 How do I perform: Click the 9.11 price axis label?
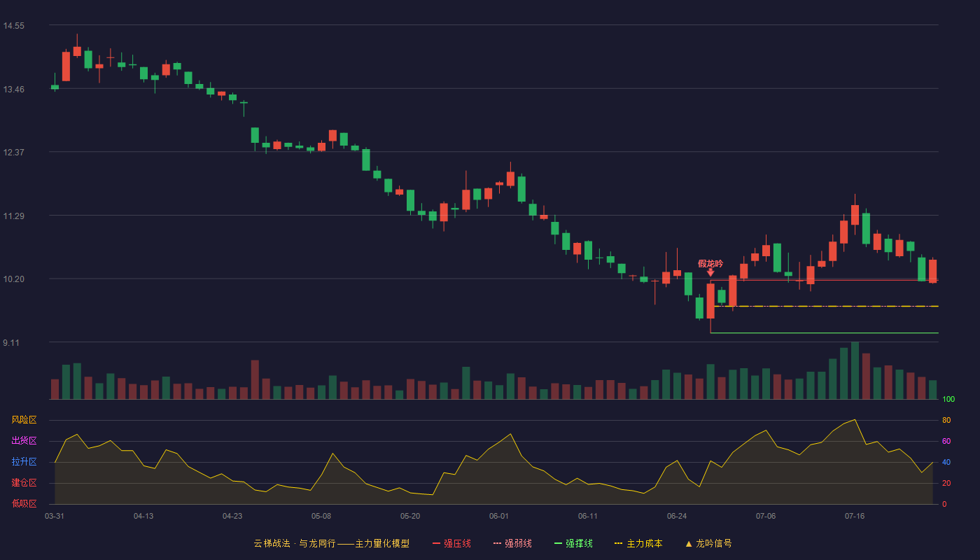(11, 342)
